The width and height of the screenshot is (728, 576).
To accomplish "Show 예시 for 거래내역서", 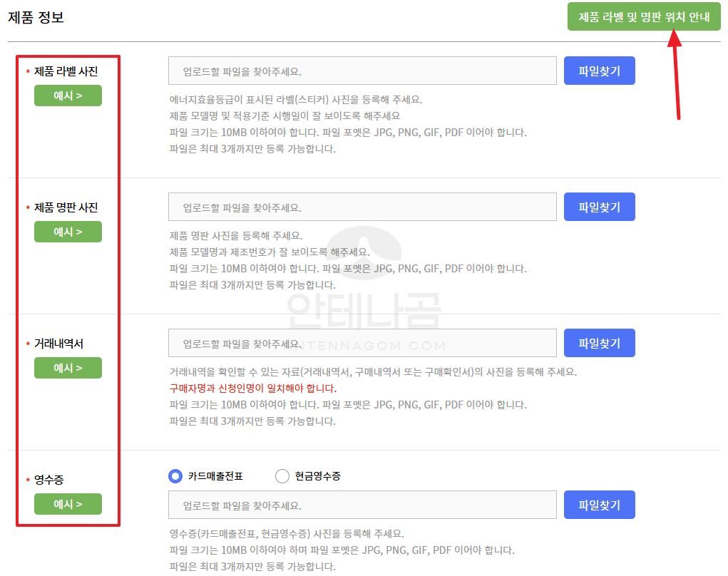I will click(x=68, y=368).
